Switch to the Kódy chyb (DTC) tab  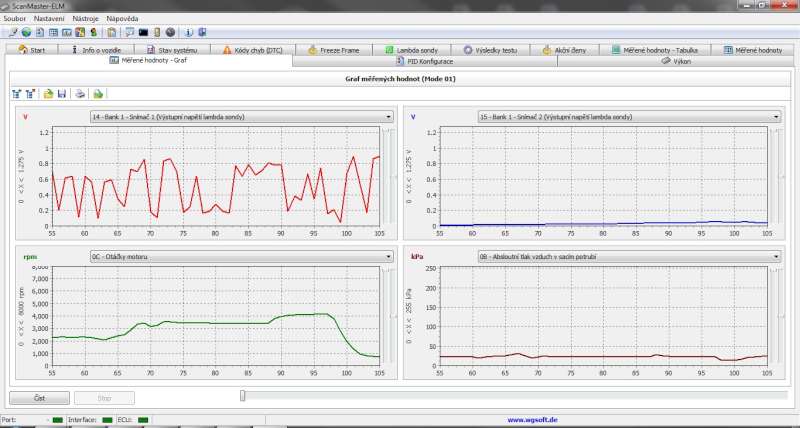point(253,49)
